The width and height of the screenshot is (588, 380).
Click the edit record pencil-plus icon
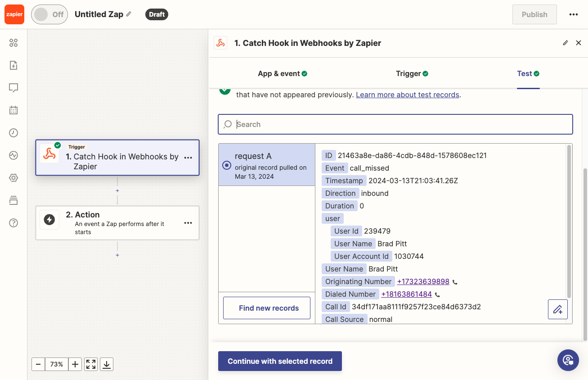558,309
